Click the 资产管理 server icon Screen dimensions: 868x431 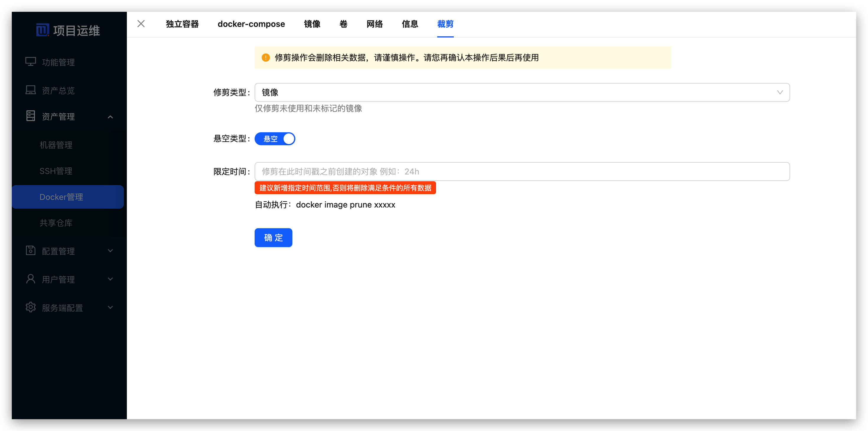(x=31, y=116)
